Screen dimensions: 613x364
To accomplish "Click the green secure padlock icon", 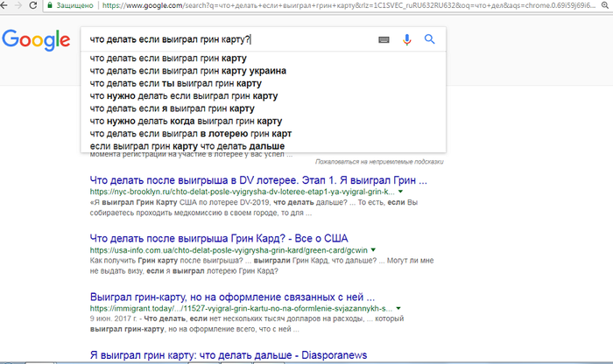I will pos(50,5).
